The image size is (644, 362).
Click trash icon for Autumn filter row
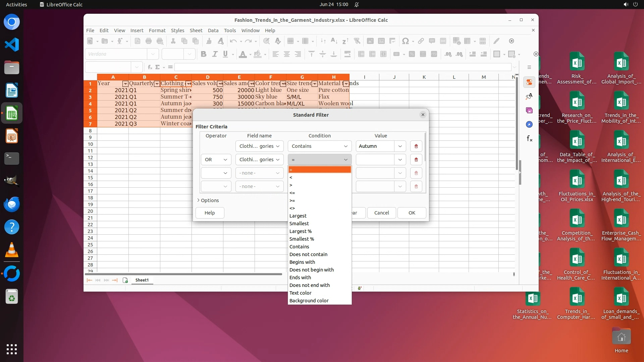[416, 146]
